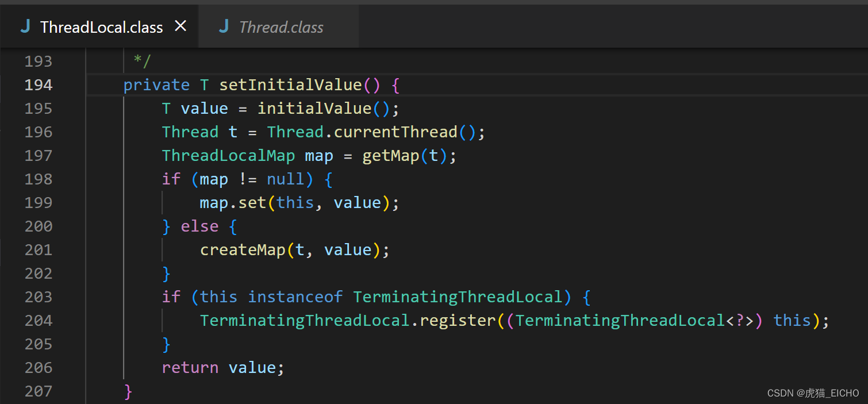Click line number 206

(x=39, y=367)
